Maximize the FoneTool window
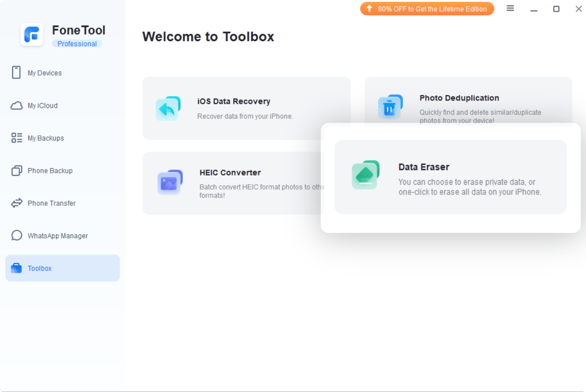The image size is (586, 392). pos(556,9)
